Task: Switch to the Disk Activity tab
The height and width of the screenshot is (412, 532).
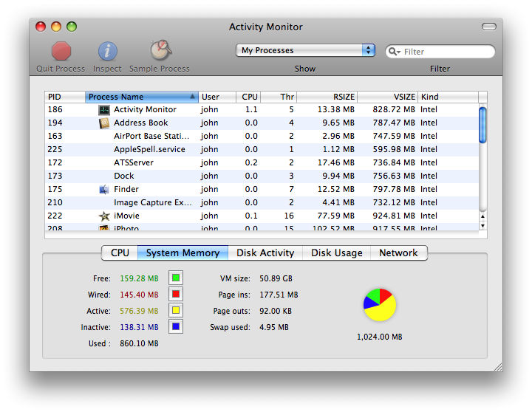Action: (x=265, y=253)
